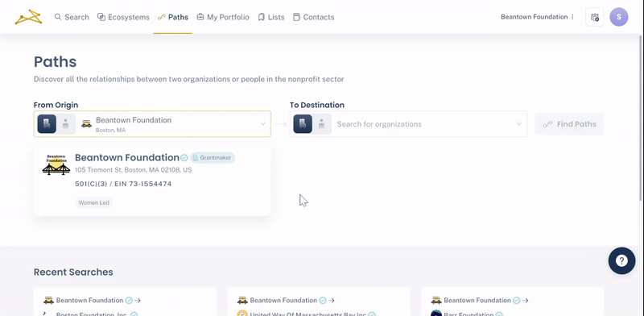Select person type for From Origin
The width and height of the screenshot is (644, 316).
(66, 124)
